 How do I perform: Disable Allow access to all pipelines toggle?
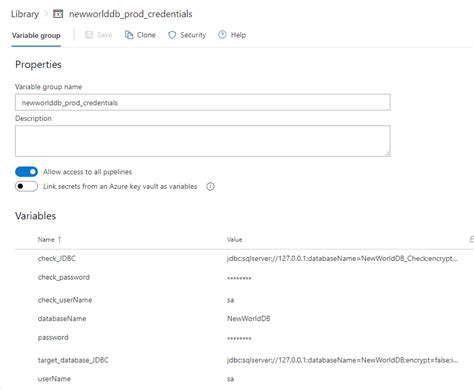26,172
